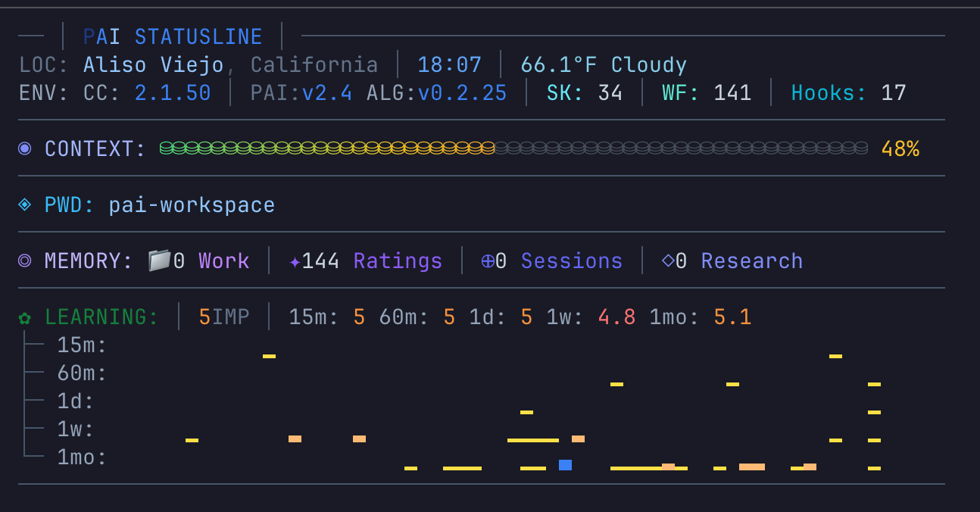Click the diamond icon beside Research
Screen dimensions: 980x512
(x=668, y=261)
